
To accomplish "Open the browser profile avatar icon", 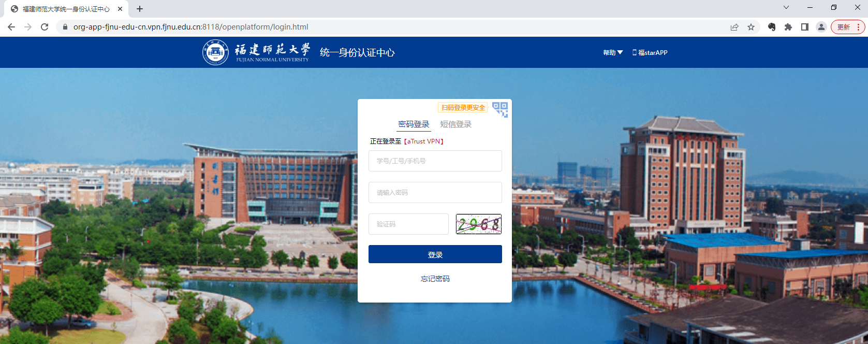I will (x=821, y=27).
